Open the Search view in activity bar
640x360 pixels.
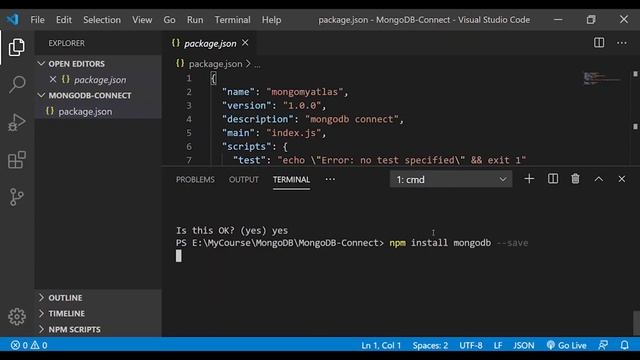[17, 84]
